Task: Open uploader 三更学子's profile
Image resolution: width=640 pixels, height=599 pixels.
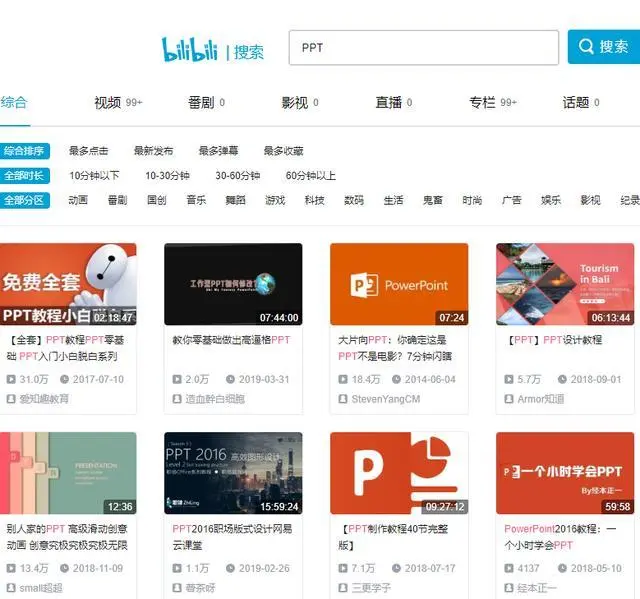Action: point(371,588)
